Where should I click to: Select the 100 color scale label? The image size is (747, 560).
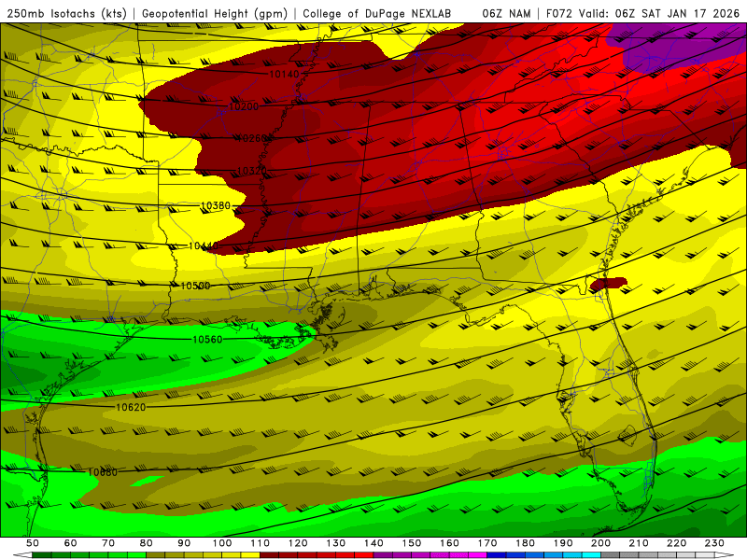pyautogui.click(x=222, y=543)
